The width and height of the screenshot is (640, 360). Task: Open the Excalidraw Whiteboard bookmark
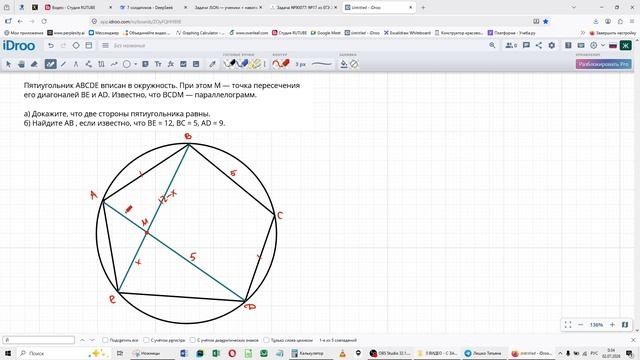click(407, 33)
